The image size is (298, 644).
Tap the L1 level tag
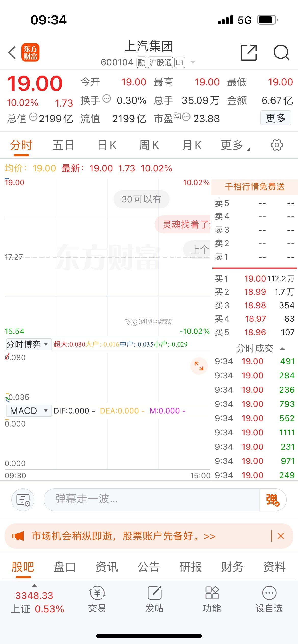180,62
